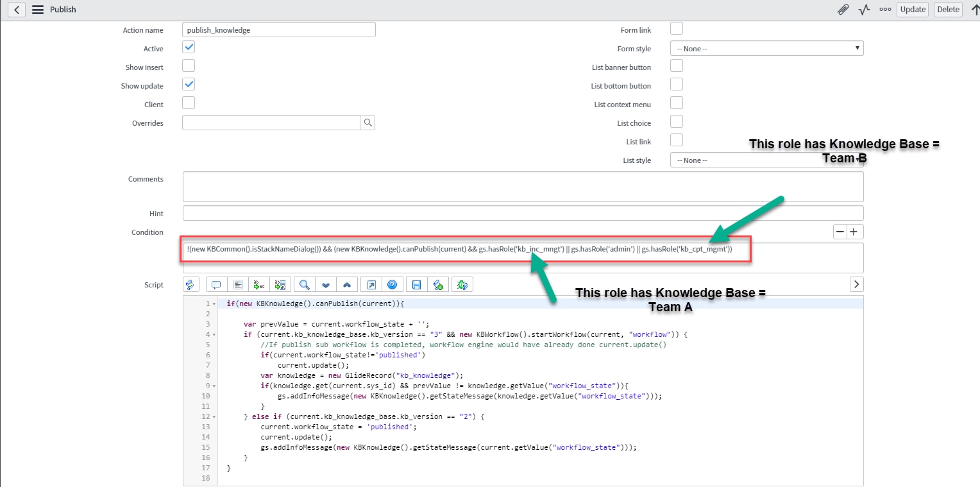Uncheck the Active checkbox
Viewport: 980px width, 487px height.
[189, 47]
